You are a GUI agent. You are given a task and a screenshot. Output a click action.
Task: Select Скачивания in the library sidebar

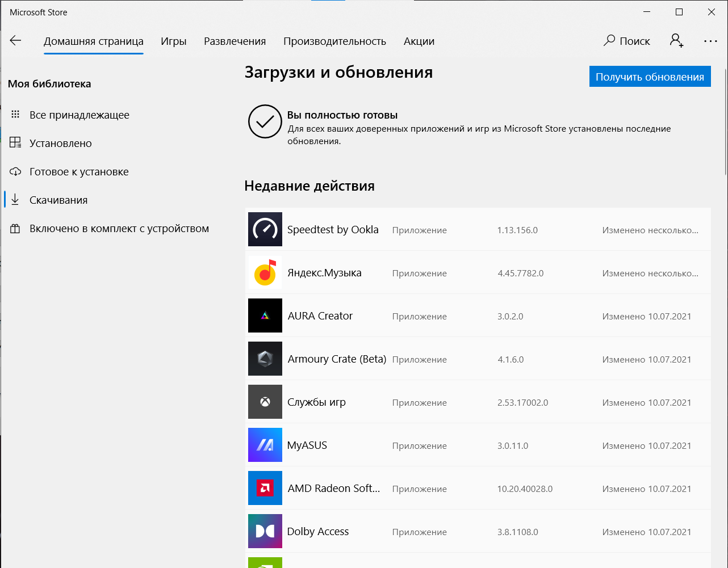[x=58, y=200]
